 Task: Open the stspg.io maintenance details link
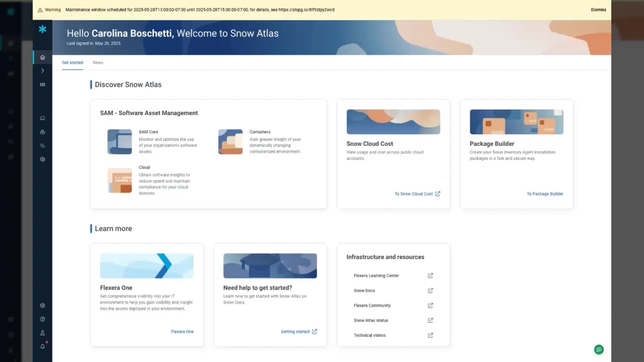[306, 10]
